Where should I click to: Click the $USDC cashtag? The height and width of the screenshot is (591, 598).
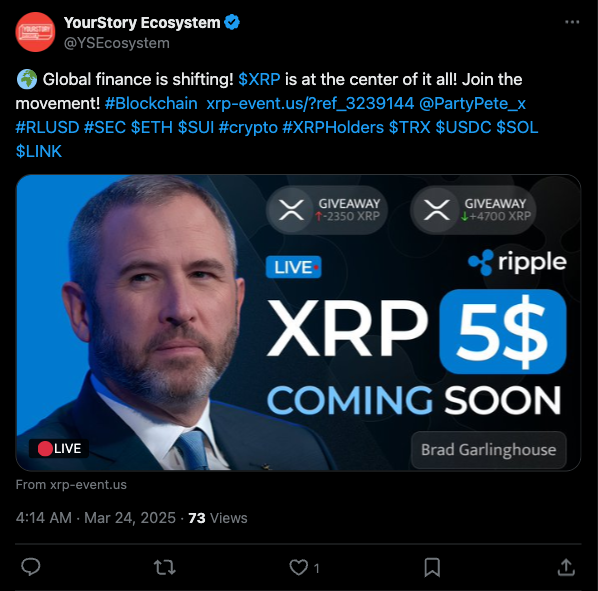click(463, 127)
